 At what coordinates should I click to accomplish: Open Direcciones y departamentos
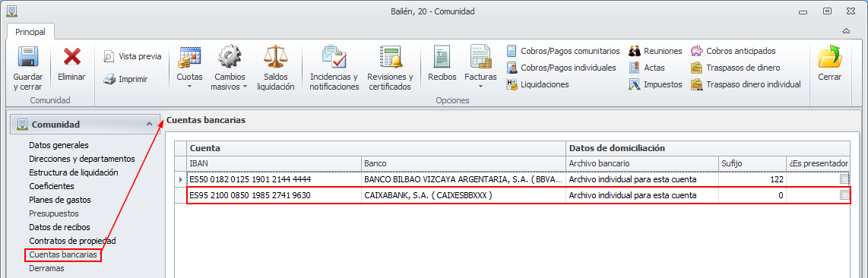[x=82, y=159]
